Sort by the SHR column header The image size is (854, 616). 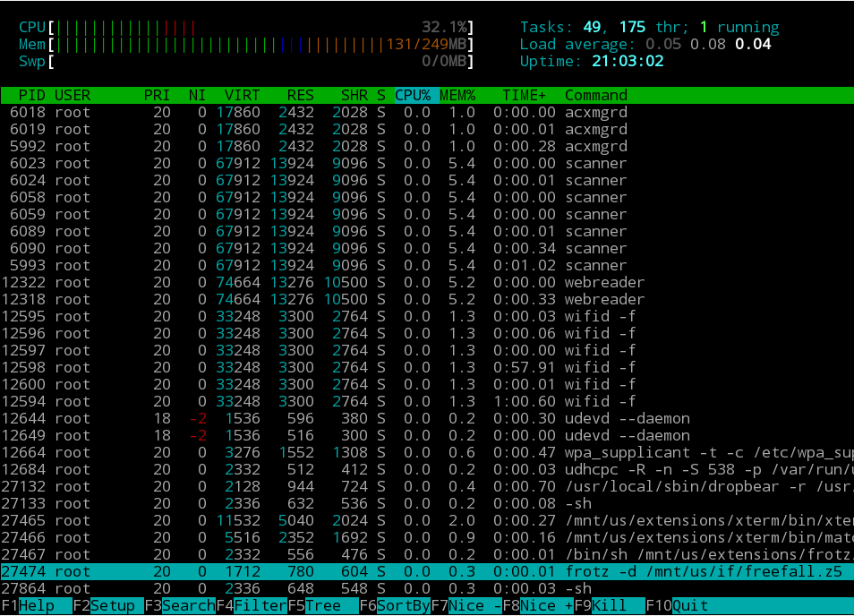click(x=354, y=95)
